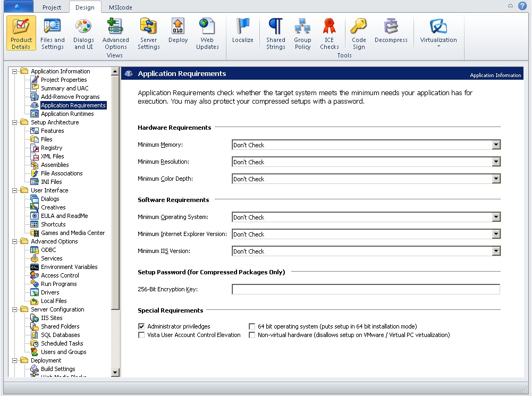Select the Product Details view
Image resolution: width=532 pixels, height=396 pixels.
click(21, 33)
